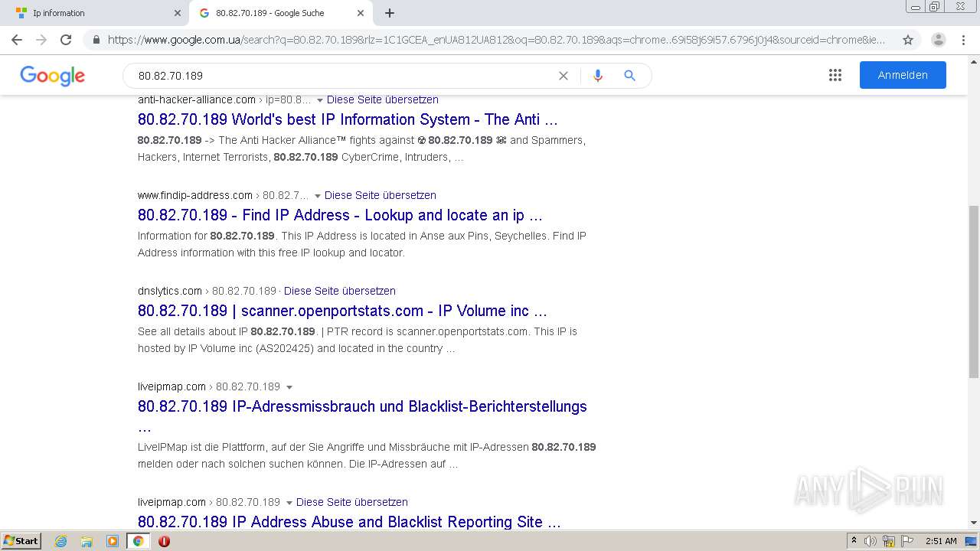Expand findip-address.com result options arrow
This screenshot has width=980, height=551.
click(x=318, y=196)
